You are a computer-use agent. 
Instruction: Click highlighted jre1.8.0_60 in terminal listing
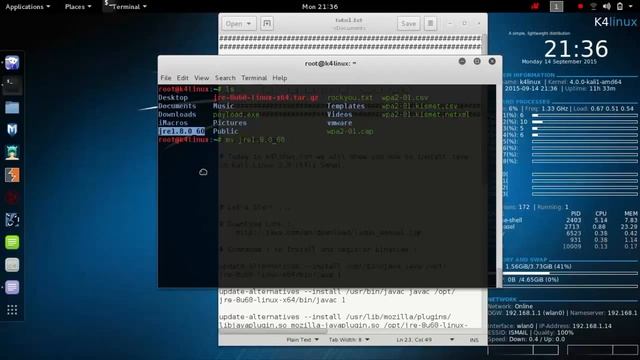[182, 131]
